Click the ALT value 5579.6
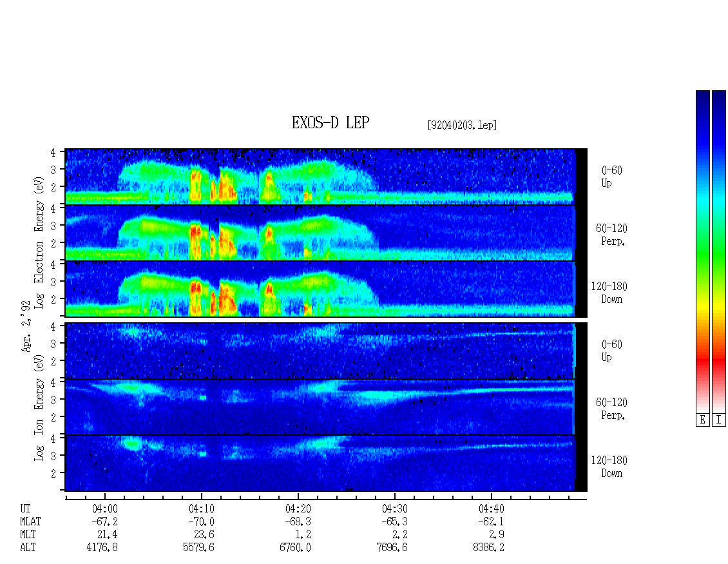The width and height of the screenshot is (728, 564). point(198,548)
